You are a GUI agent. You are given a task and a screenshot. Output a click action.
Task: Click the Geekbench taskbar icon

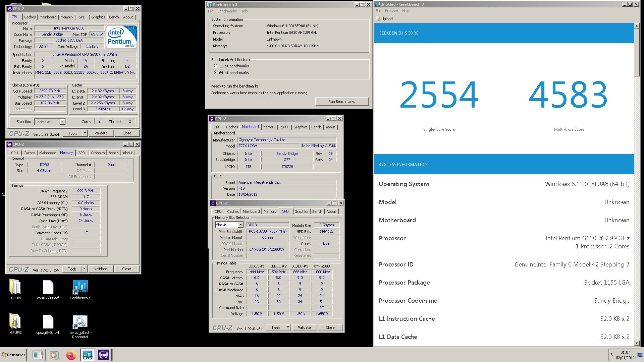point(88,355)
